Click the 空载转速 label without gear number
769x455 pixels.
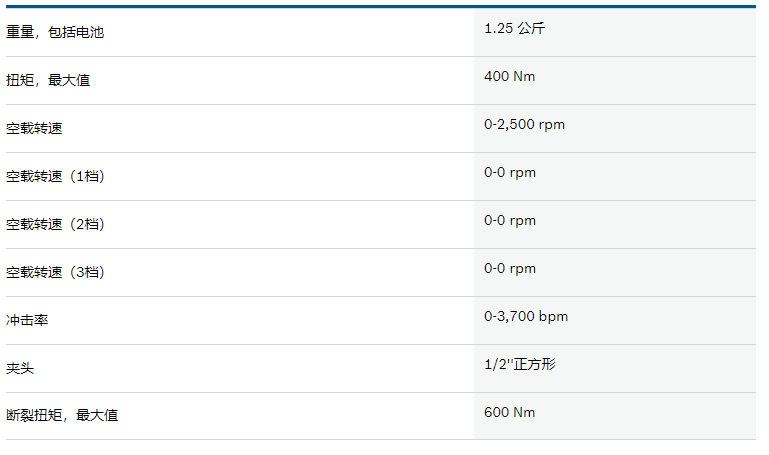pos(34,128)
